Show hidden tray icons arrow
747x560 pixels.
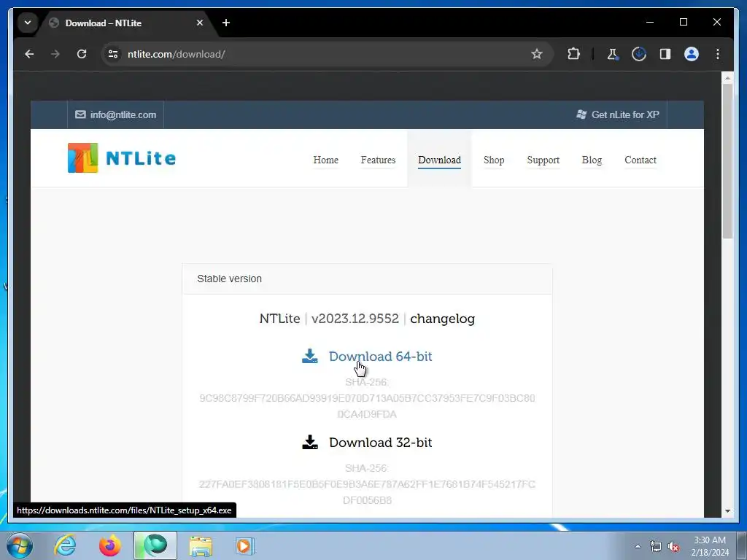pyautogui.click(x=638, y=546)
